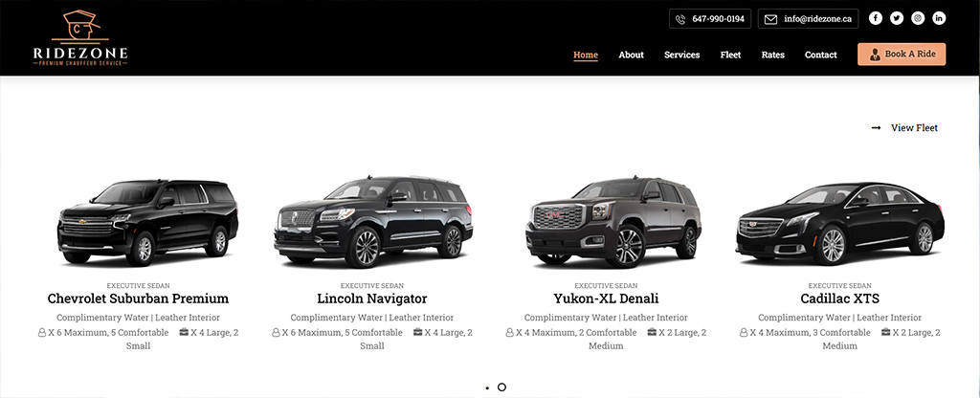Click the phone icon beside 647-990-0194
The height and width of the screenshot is (398, 980).
(680, 19)
